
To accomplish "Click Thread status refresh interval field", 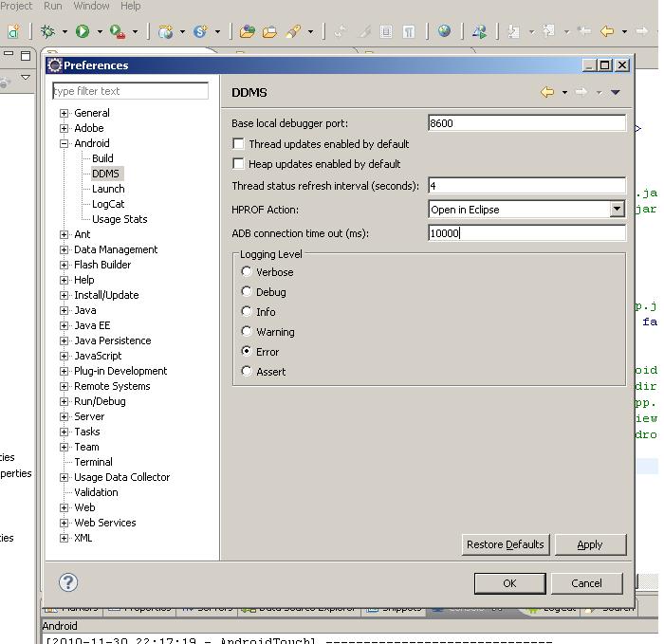I will 526,186.
